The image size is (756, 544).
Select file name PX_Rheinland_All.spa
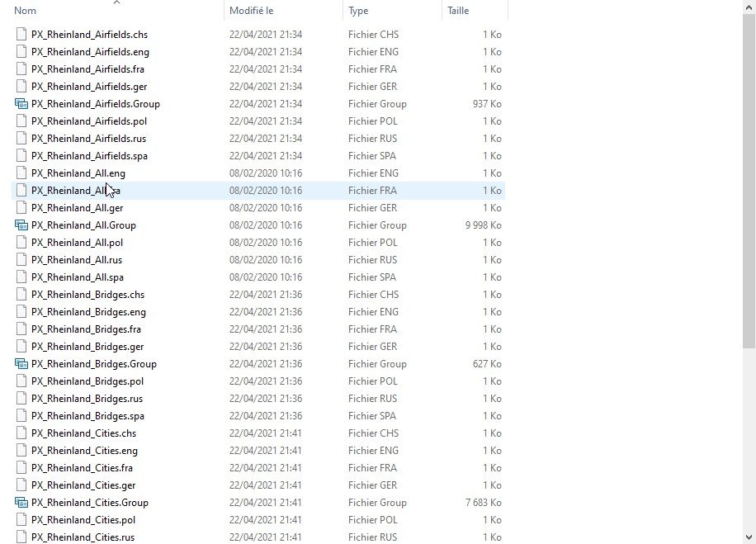click(78, 277)
